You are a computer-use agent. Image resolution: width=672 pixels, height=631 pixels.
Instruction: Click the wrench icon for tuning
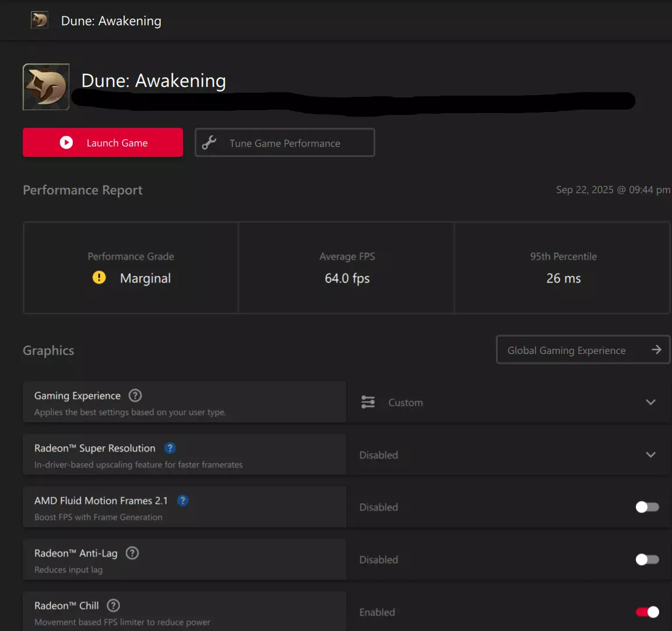click(x=209, y=142)
